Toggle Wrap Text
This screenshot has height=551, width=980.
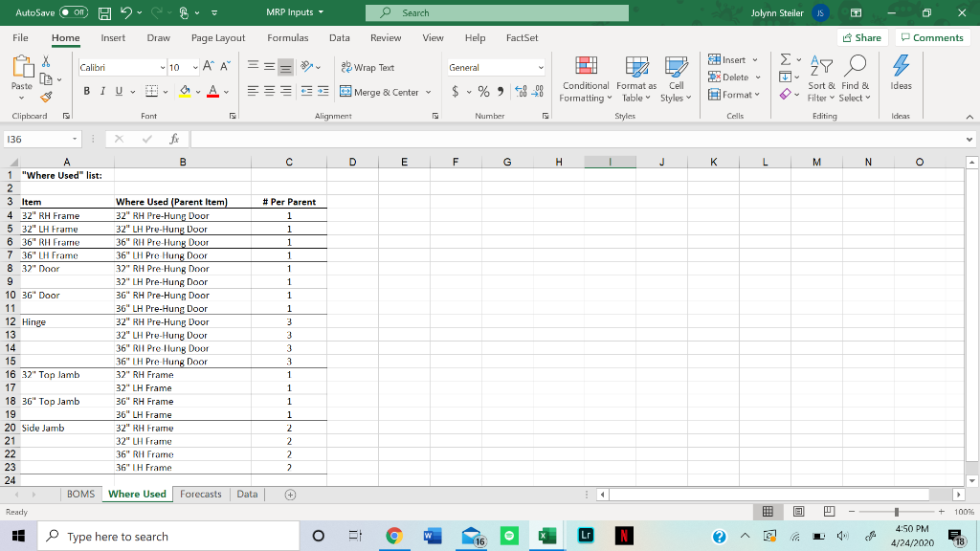click(367, 68)
